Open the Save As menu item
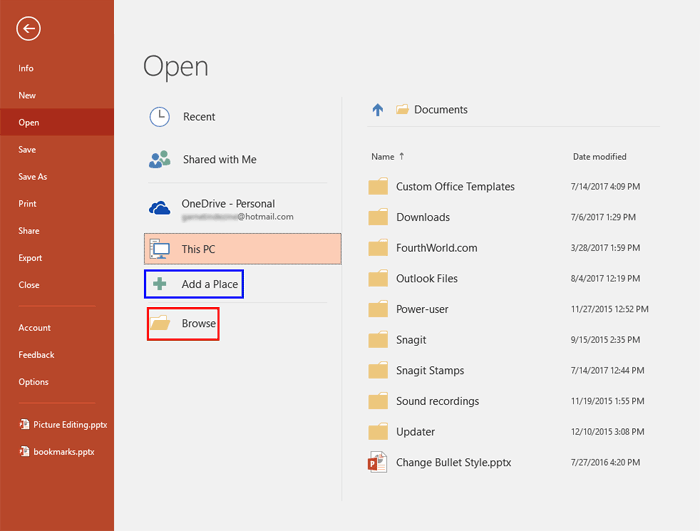Image resolution: width=700 pixels, height=531 pixels. 33,177
